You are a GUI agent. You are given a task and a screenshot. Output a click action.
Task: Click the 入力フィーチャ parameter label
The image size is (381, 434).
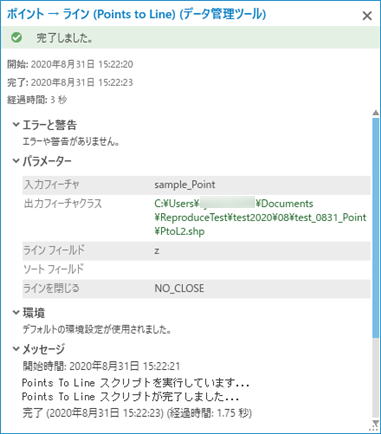click(52, 184)
